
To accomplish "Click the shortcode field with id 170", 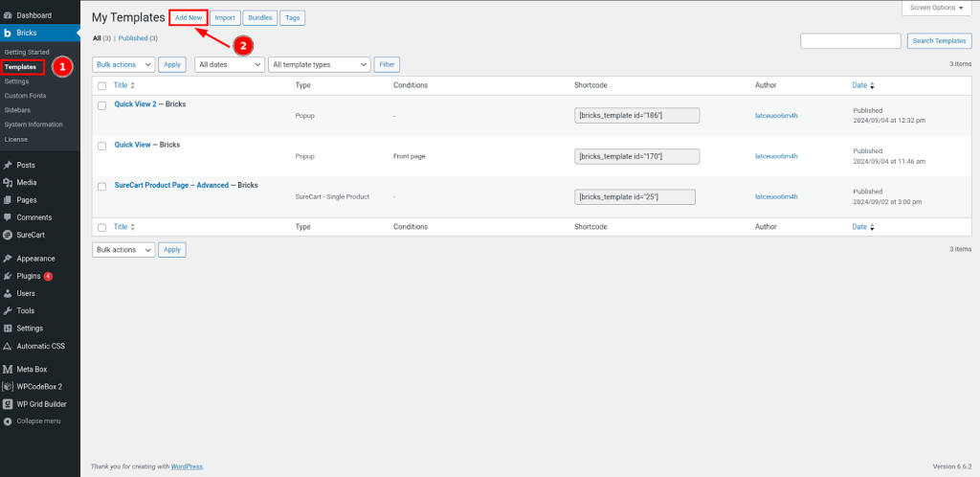I will 636,156.
